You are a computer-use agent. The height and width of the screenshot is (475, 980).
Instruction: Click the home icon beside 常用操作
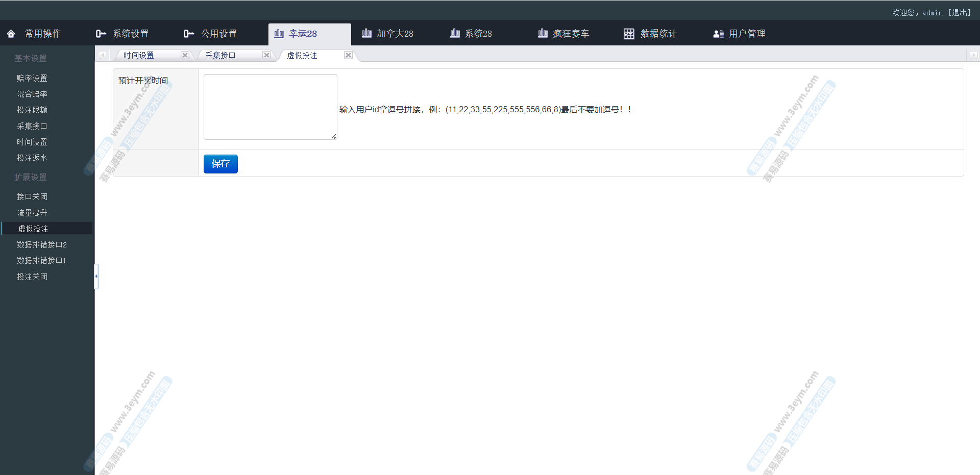tap(11, 34)
